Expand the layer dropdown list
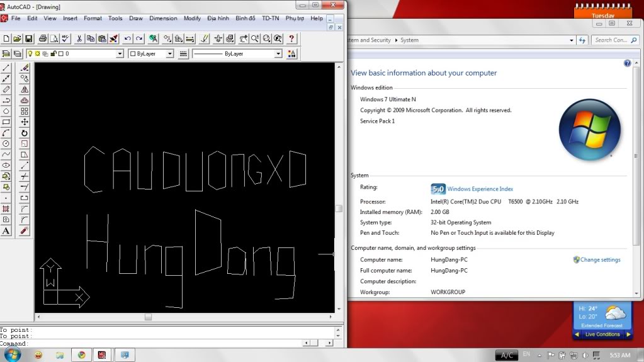Screen dimensions: 644x362 point(120,54)
